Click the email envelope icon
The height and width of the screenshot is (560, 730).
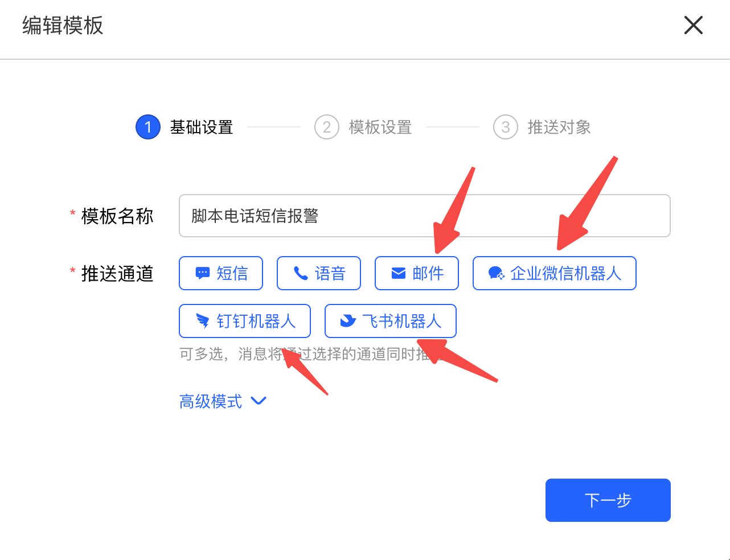coord(399,273)
